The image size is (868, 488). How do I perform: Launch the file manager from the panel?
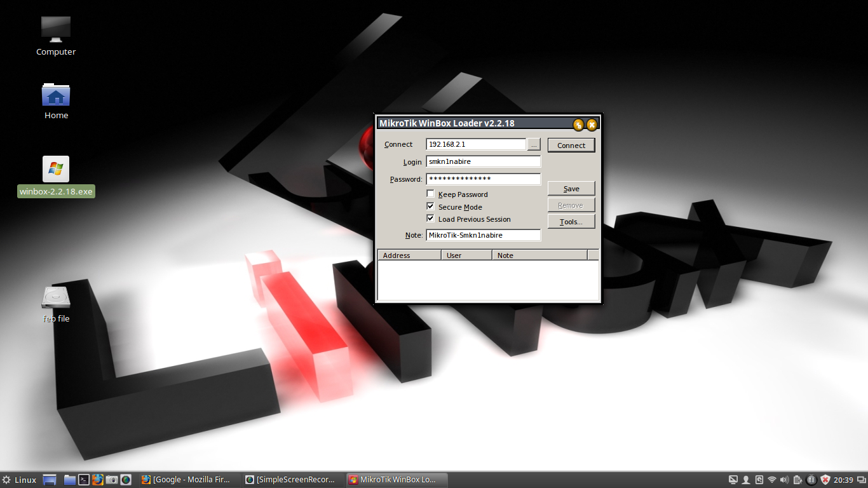pos(70,480)
